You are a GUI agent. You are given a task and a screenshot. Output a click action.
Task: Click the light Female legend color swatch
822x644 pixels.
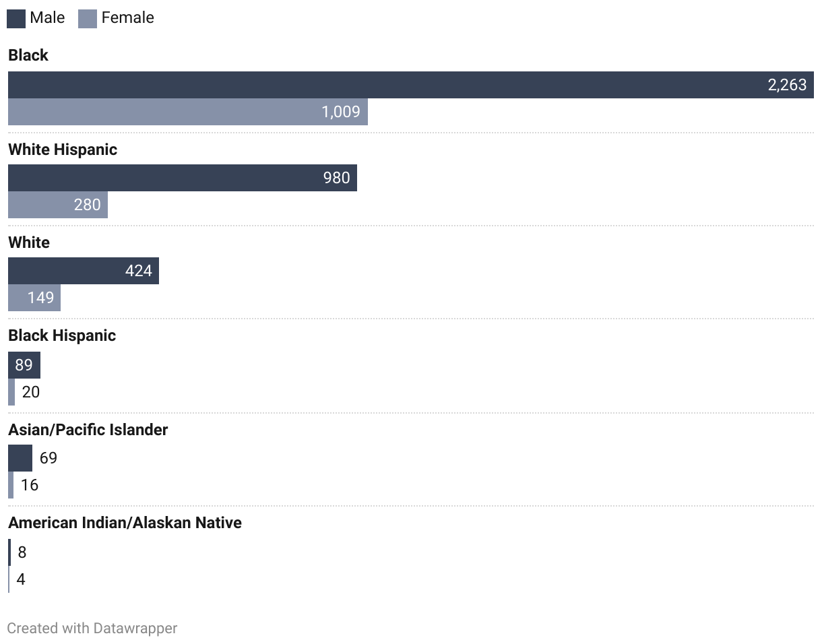click(x=88, y=18)
